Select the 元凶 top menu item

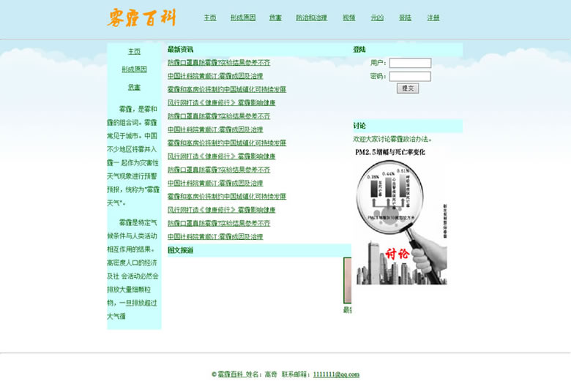pos(377,18)
